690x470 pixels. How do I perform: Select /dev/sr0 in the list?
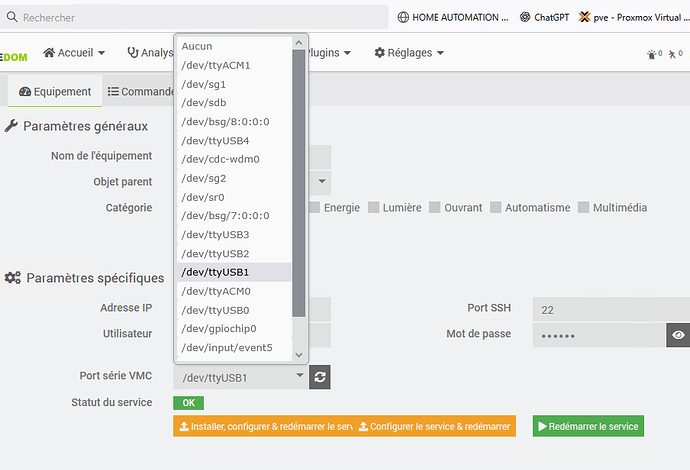click(x=234, y=197)
